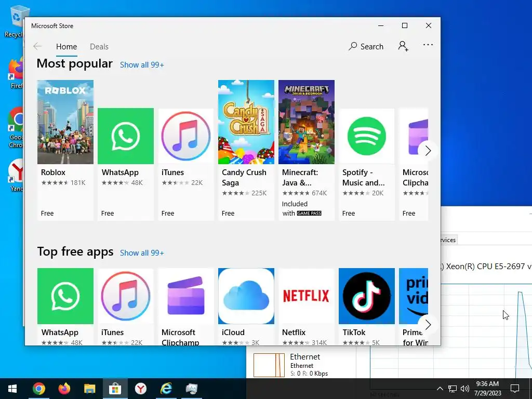Viewport: 532px width, 399px height.
Task: Open File Explorer from the taskbar
Action: point(90,389)
